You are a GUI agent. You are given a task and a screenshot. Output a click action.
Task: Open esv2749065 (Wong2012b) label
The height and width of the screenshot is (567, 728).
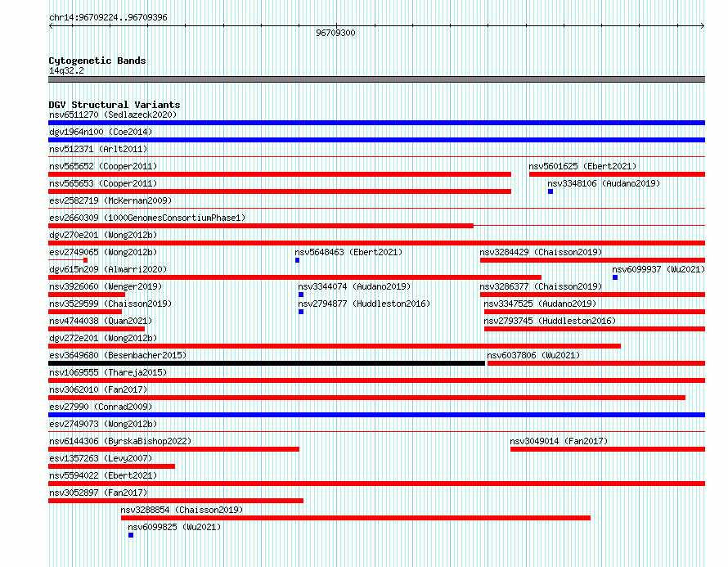coord(103,252)
